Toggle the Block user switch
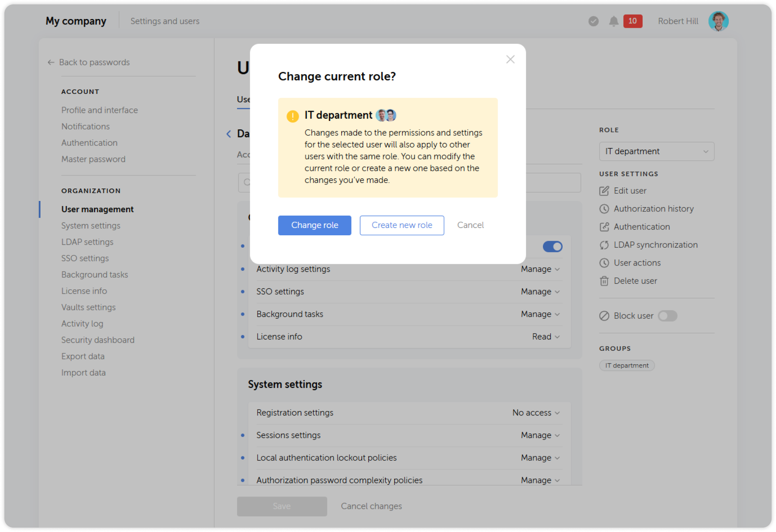The image size is (776, 532). click(x=667, y=316)
